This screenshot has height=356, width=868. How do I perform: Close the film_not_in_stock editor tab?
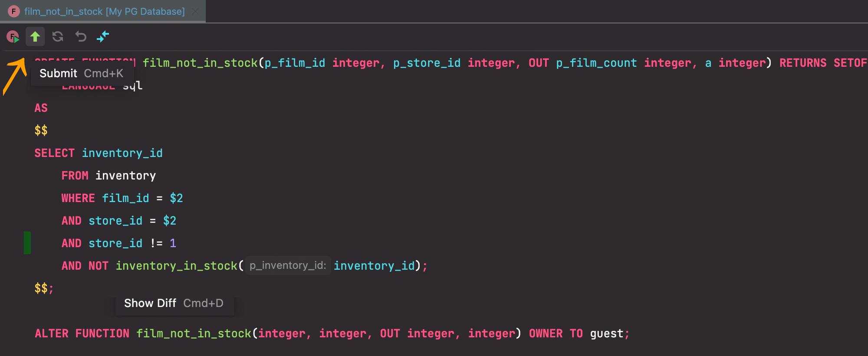click(x=195, y=11)
